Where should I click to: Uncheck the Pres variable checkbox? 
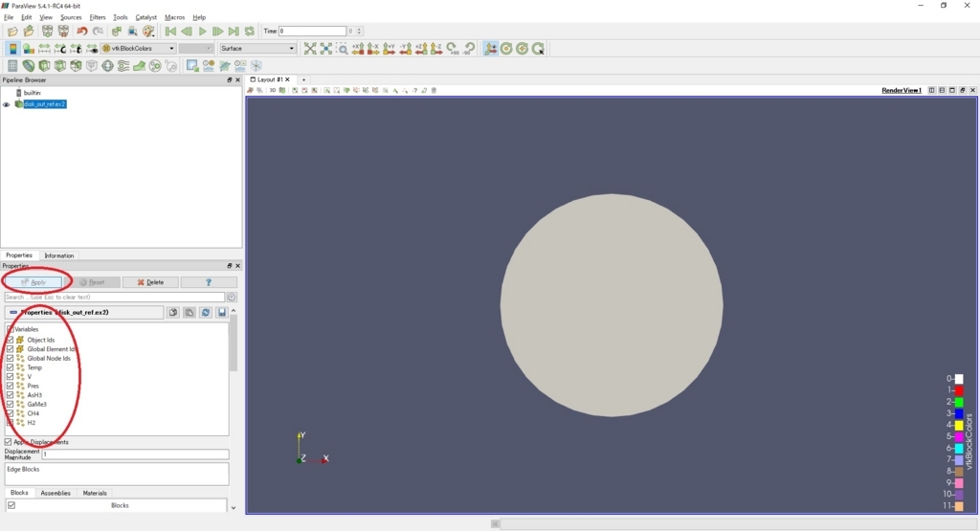(10, 387)
